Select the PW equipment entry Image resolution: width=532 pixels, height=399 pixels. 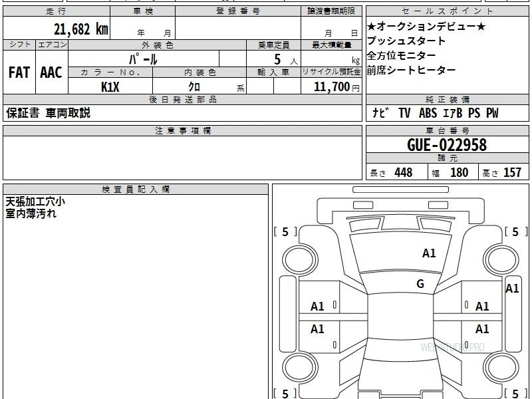point(492,113)
